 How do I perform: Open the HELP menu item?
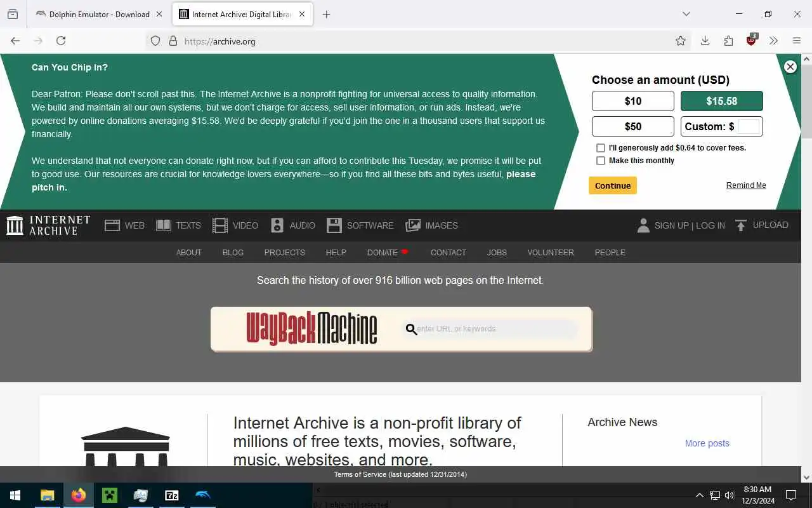[x=336, y=252]
